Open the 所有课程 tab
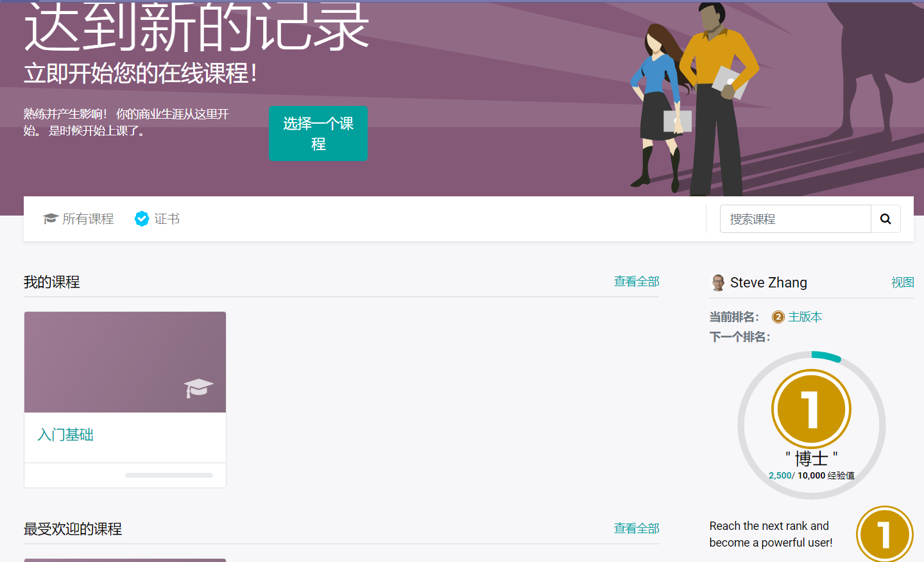This screenshot has width=924, height=562. coord(88,219)
